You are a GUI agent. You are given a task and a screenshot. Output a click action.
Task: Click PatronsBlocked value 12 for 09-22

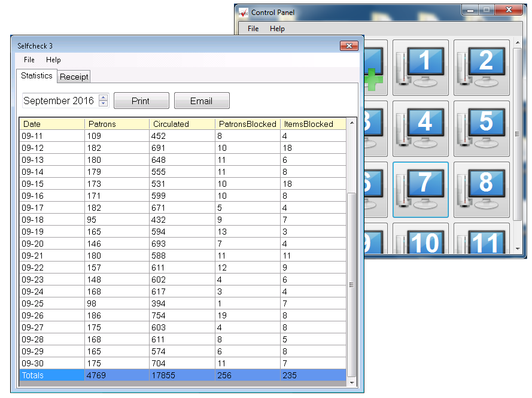click(248, 268)
